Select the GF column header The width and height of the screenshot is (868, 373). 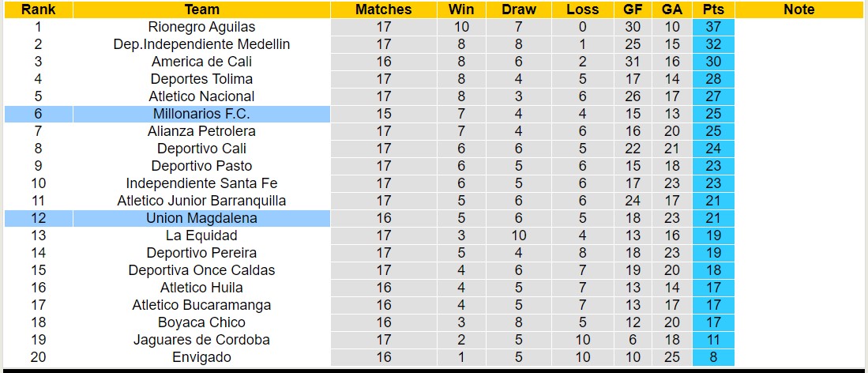click(x=632, y=9)
